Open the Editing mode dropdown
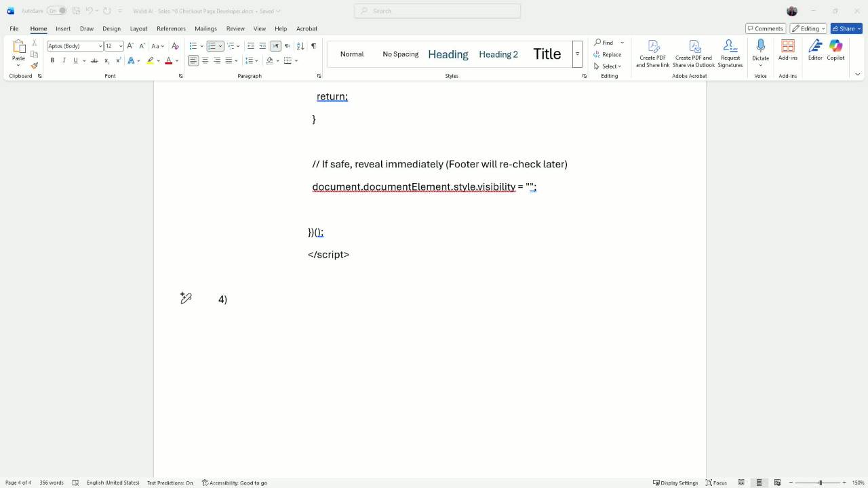Image resolution: width=868 pixels, height=488 pixels. point(808,28)
